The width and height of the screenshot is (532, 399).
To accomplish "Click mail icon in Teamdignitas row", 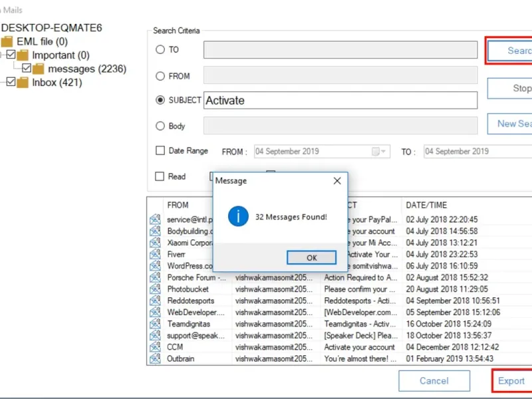I will point(155,324).
